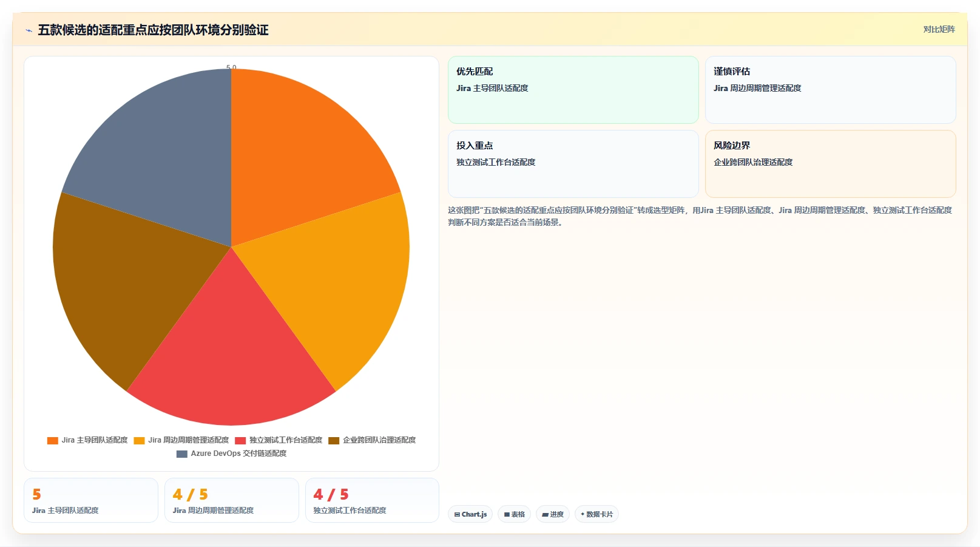
Task: Click the description paragraph starting 这张图把
Action: 700,216
